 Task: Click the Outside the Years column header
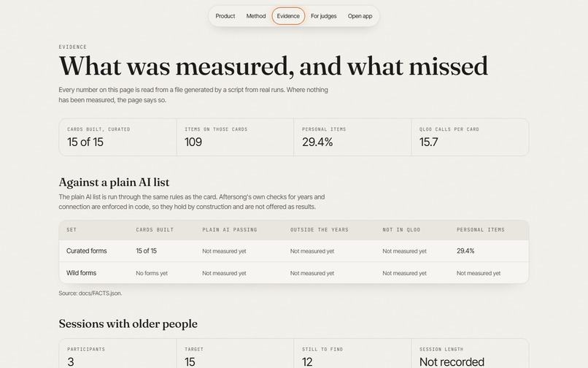coord(319,230)
